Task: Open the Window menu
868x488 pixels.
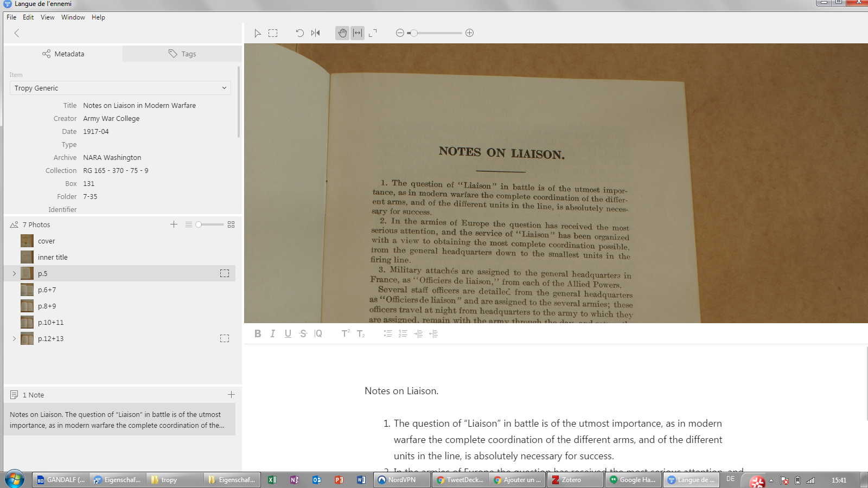Action: click(73, 17)
